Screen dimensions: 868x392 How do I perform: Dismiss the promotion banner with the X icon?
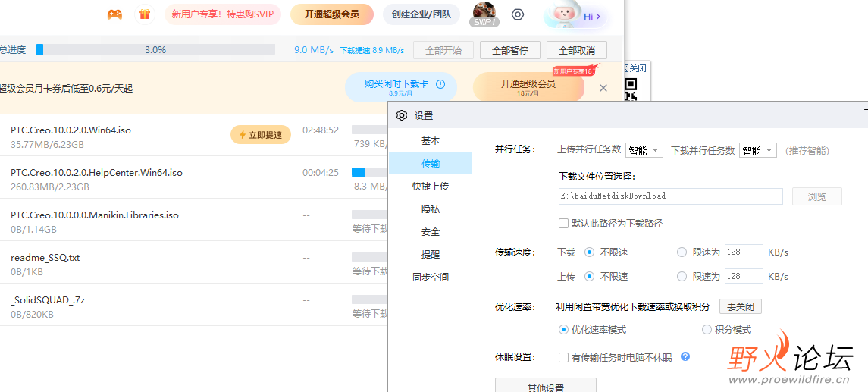pyautogui.click(x=603, y=87)
